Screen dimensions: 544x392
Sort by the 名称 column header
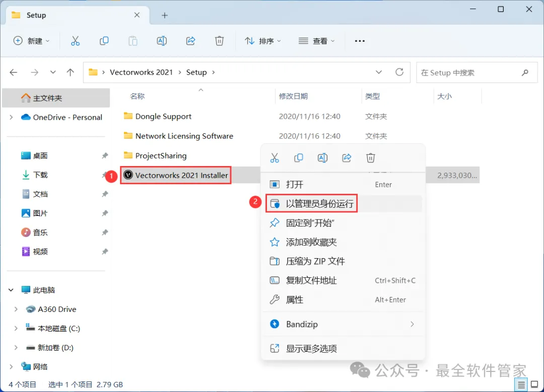[138, 96]
